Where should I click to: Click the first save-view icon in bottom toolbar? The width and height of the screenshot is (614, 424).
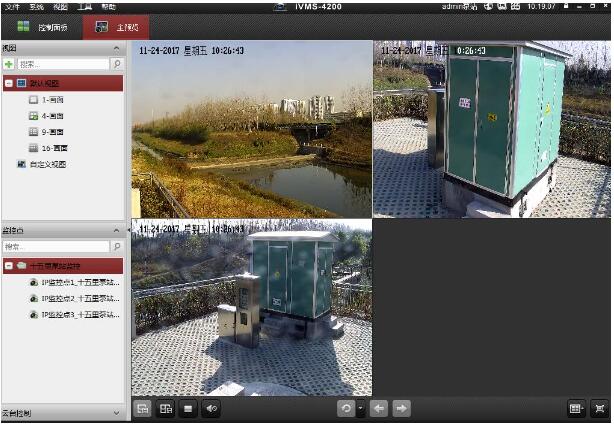[x=143, y=408]
